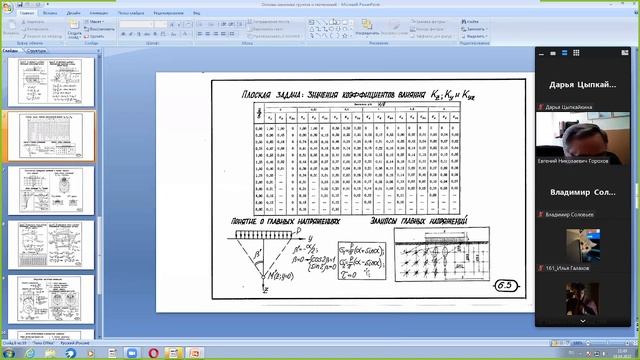Open Windows Start menu
The image size is (640, 360).
pyautogui.click(x=9, y=353)
